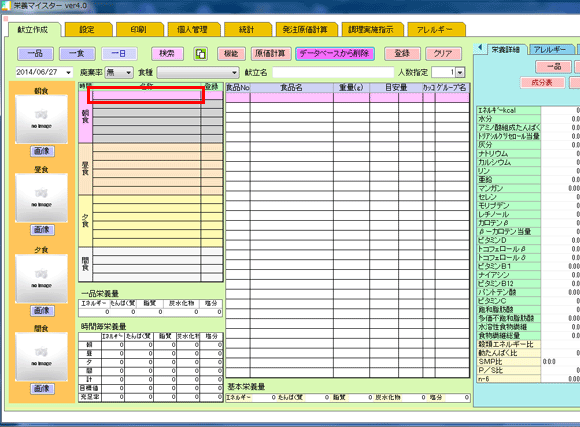Click the 検索 button
This screenshot has width=580, height=427.
click(x=167, y=54)
